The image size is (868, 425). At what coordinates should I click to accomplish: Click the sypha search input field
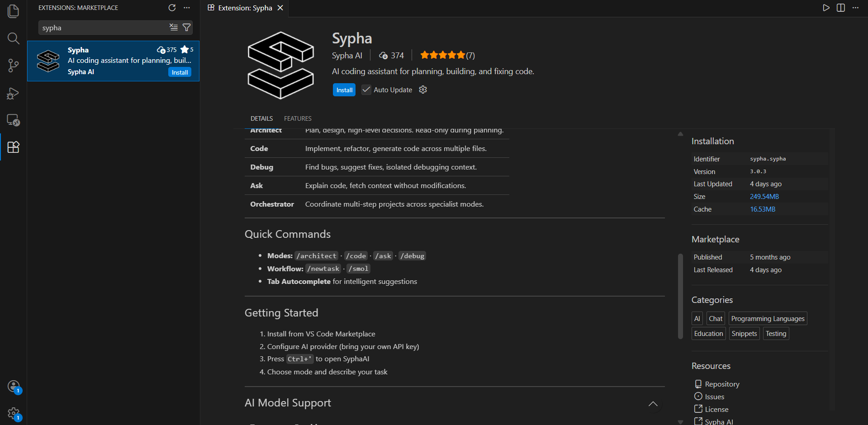point(104,28)
